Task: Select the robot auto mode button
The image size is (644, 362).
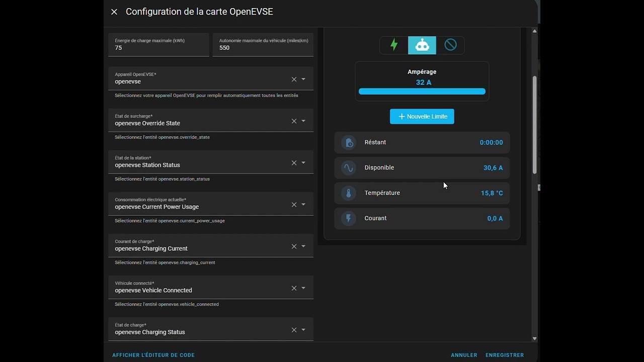Action: click(x=422, y=45)
